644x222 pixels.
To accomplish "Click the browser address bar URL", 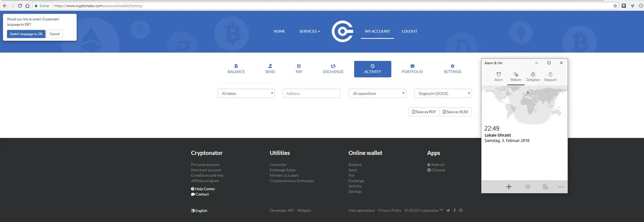I will tap(98, 6).
